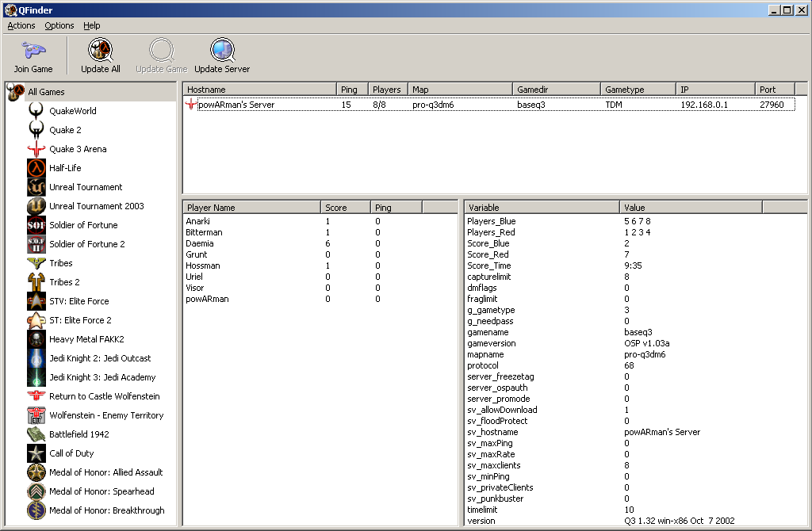Select player Anarki in player list
This screenshot has width=812, height=531.
(197, 221)
